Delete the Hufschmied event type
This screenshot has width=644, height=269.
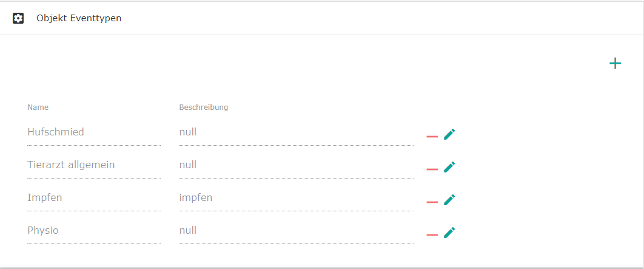[432, 137]
